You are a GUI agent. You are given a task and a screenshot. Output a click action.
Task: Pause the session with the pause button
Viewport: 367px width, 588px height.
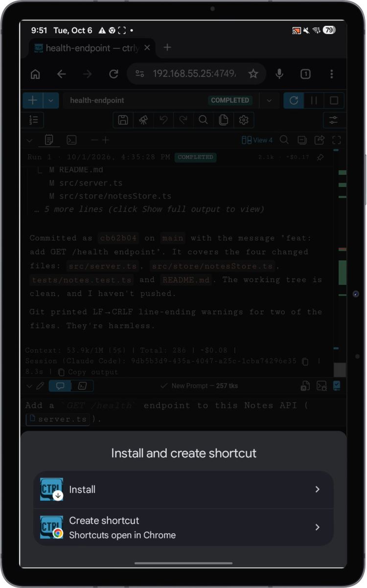coord(314,100)
